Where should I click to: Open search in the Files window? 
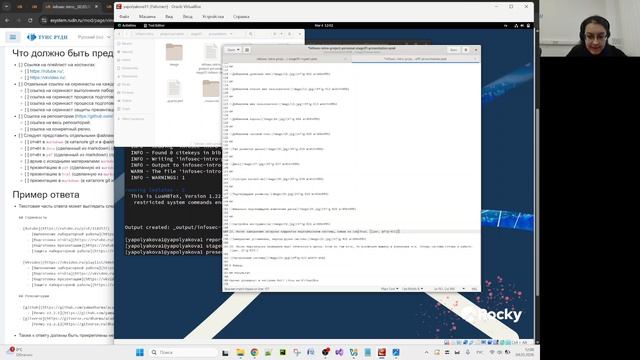[251, 34]
